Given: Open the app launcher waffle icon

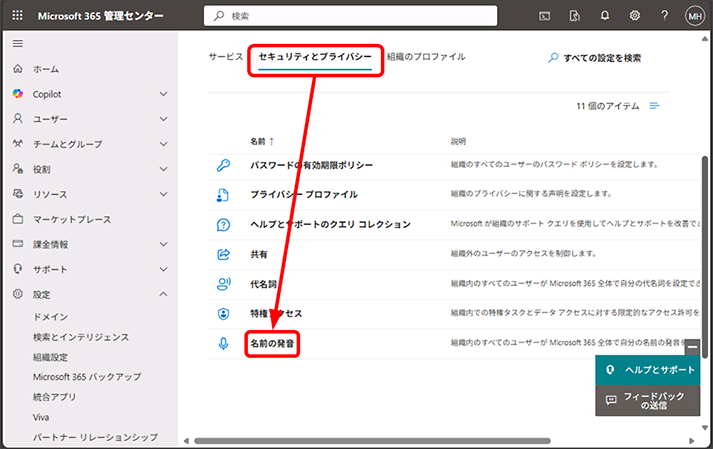Looking at the screenshot, I should [x=17, y=15].
